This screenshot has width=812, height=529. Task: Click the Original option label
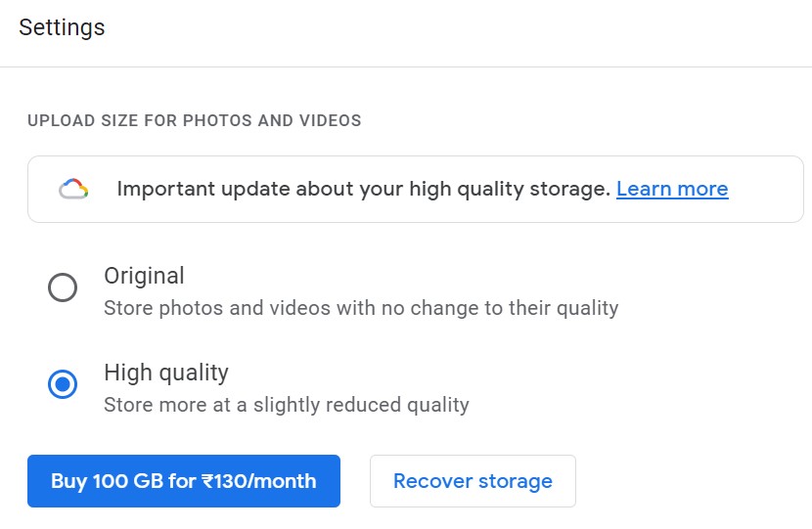[x=144, y=276]
